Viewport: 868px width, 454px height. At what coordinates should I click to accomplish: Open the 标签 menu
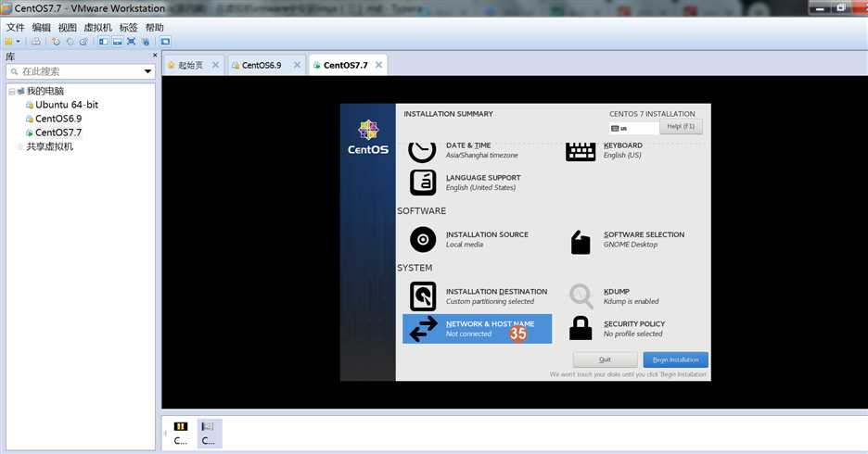coord(128,27)
